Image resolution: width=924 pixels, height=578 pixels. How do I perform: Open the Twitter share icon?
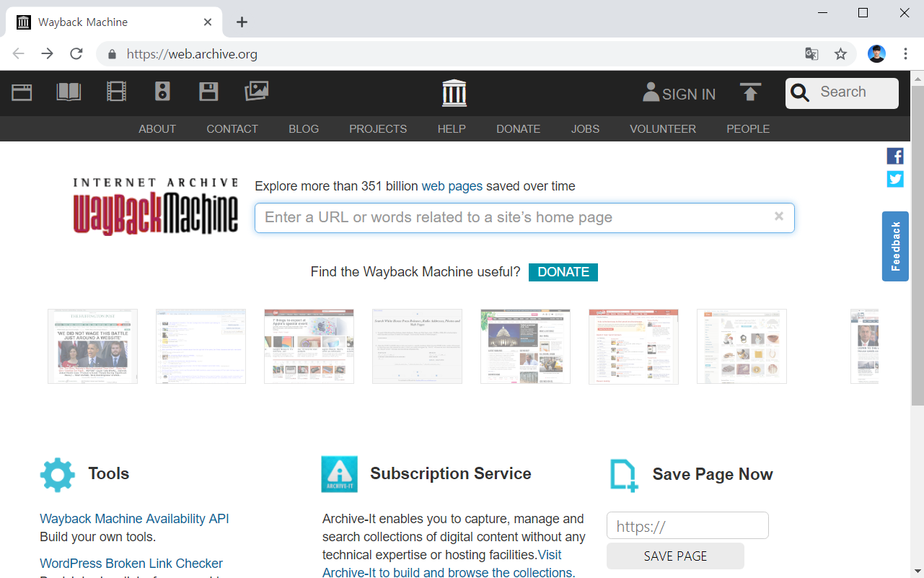pyautogui.click(x=895, y=179)
